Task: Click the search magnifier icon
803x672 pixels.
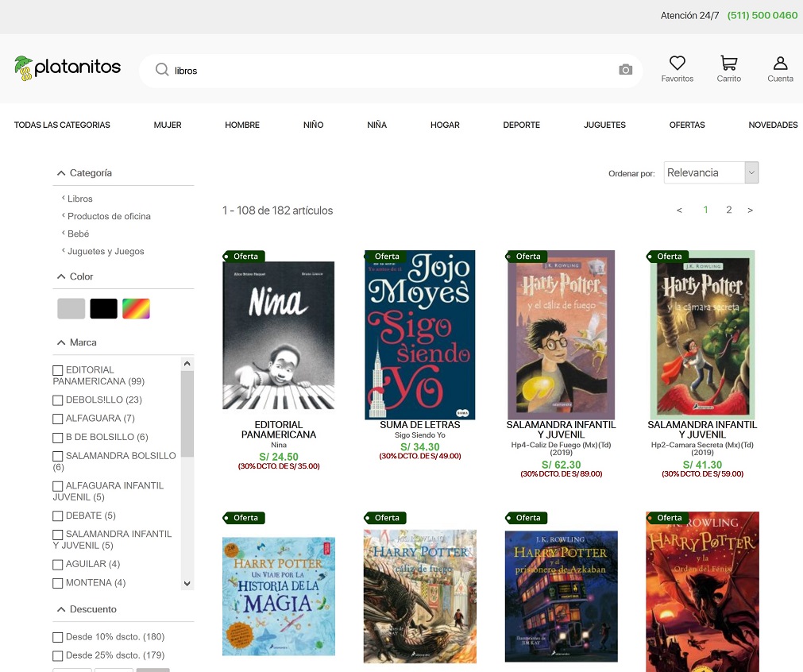Action: [162, 70]
